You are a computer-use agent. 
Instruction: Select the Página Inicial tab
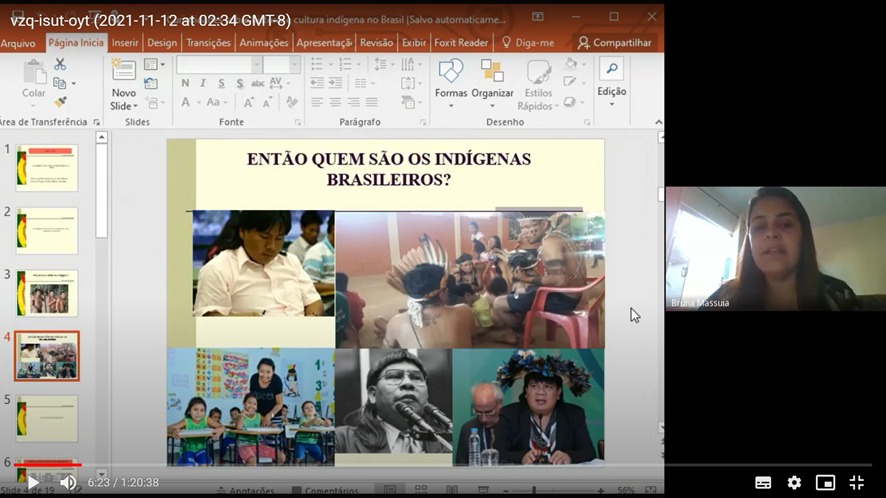point(76,42)
